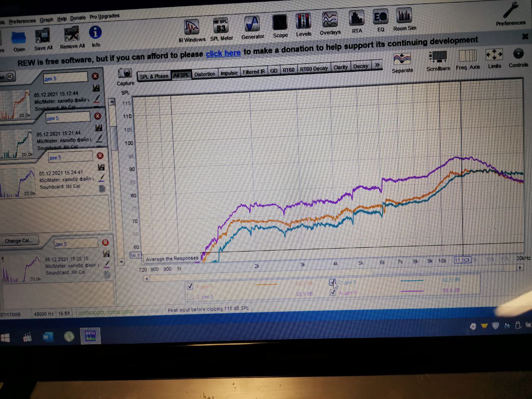Toggle the '2: дек 5' trace checkbox
This screenshot has height=399, width=532.
click(332, 282)
